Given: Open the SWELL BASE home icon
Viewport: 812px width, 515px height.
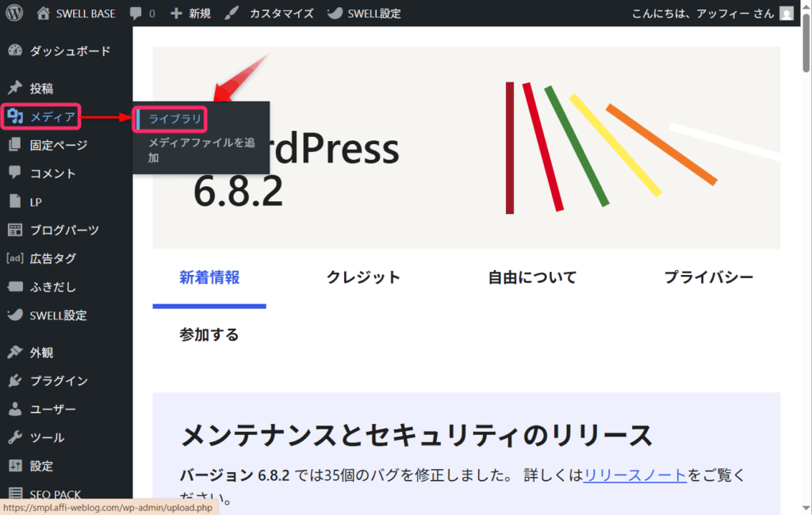Looking at the screenshot, I should pos(44,13).
